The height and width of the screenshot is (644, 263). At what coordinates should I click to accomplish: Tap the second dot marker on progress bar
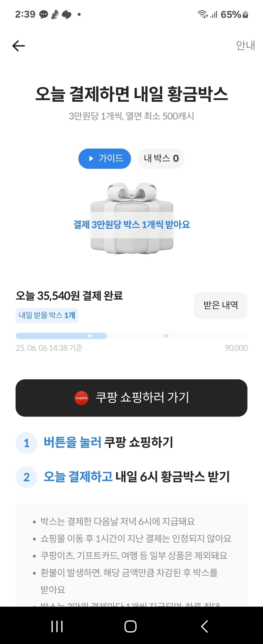(166, 336)
